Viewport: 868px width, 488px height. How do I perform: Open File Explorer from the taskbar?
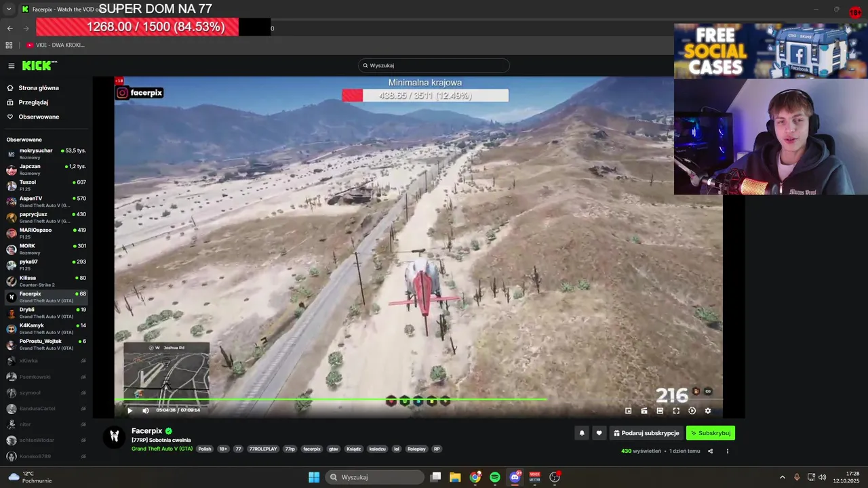tap(455, 477)
